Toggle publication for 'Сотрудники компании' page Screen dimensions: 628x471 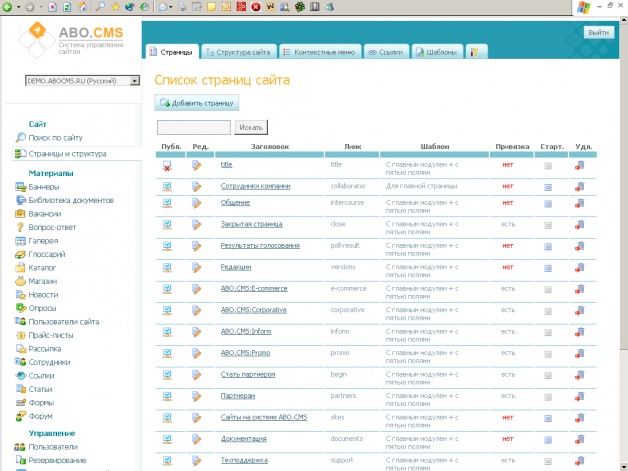pos(168,186)
